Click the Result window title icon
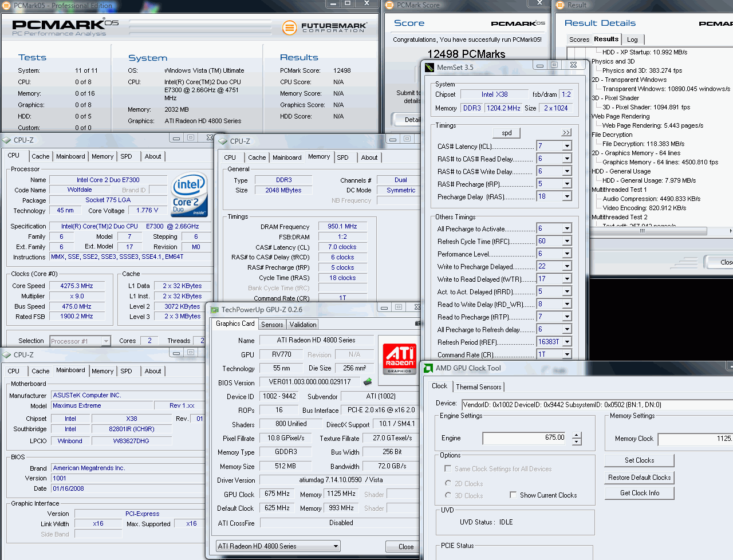733x560 pixels. pos(560,5)
